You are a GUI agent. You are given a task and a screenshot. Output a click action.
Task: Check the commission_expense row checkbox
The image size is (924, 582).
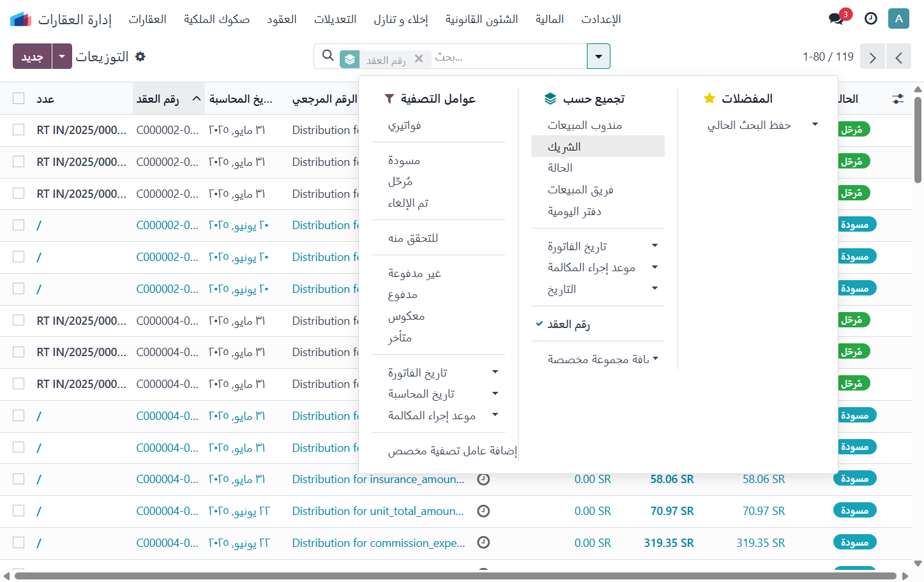(x=19, y=542)
